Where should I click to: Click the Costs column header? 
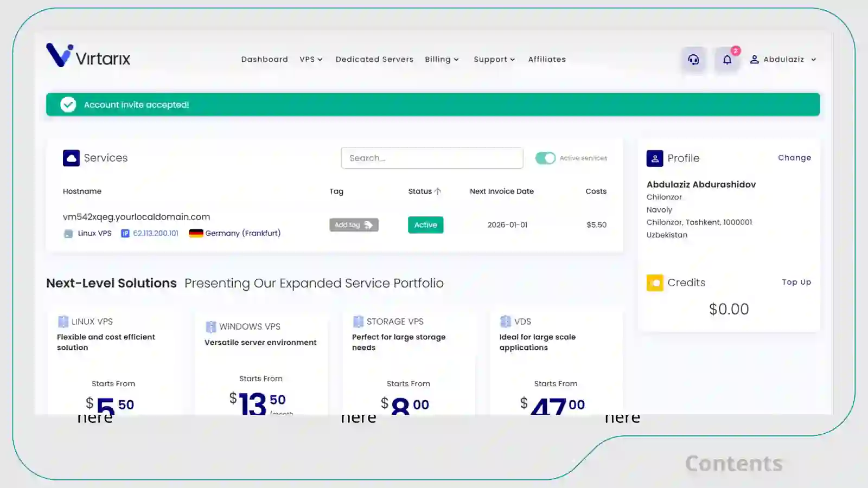coord(596,191)
